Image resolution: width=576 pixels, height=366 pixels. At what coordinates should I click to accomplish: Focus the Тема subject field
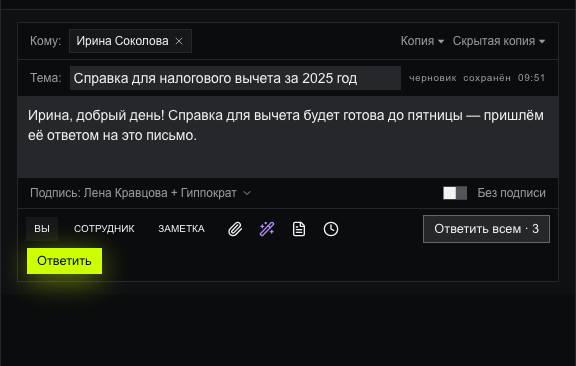235,78
